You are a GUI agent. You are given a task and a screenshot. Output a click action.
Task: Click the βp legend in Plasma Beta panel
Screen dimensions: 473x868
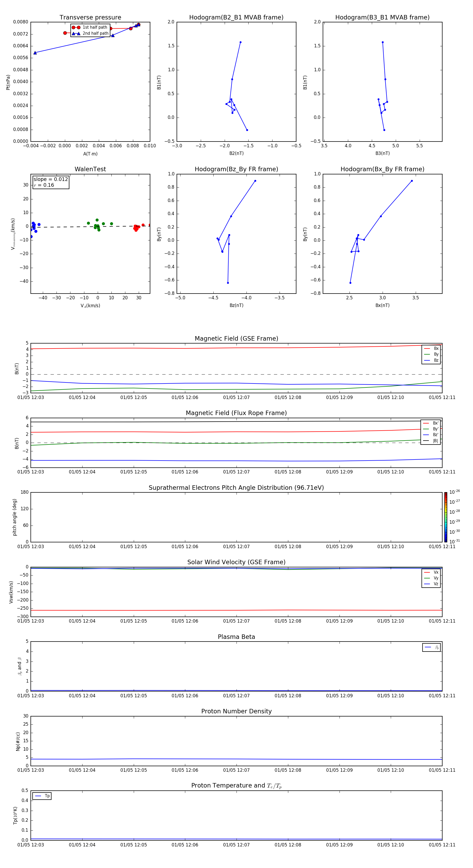click(431, 648)
